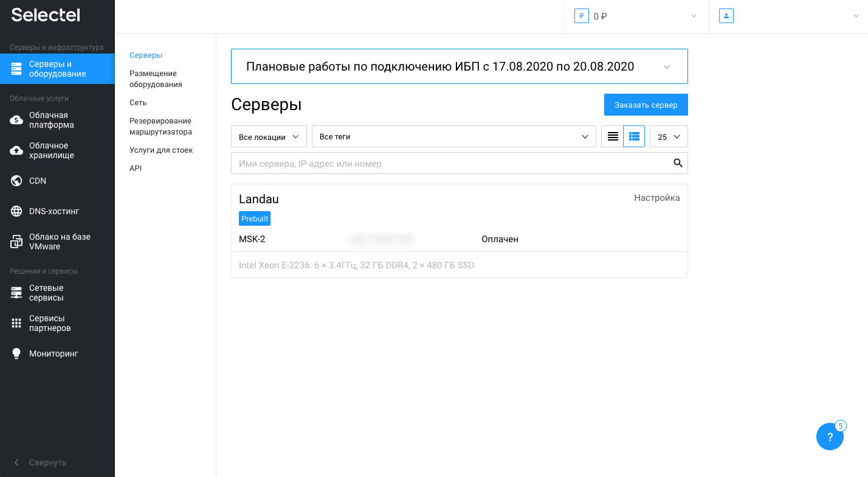
Task: Click the user account avatar icon
Action: 726,16
